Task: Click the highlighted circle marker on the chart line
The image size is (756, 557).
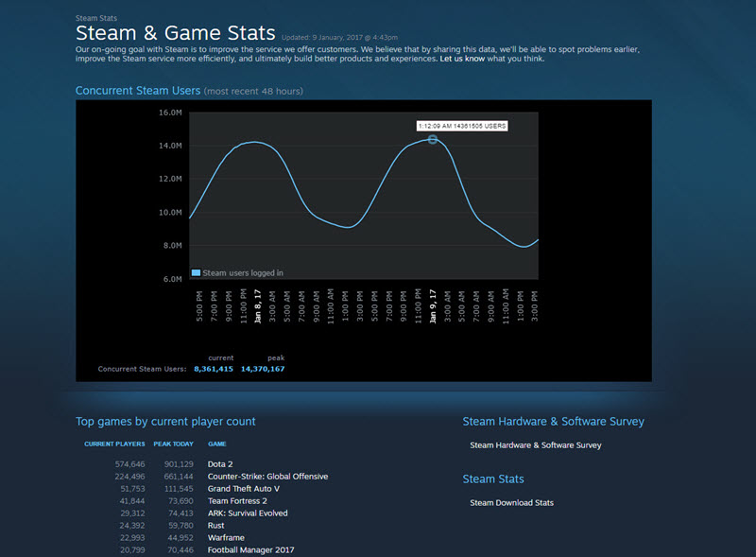Action: point(433,140)
